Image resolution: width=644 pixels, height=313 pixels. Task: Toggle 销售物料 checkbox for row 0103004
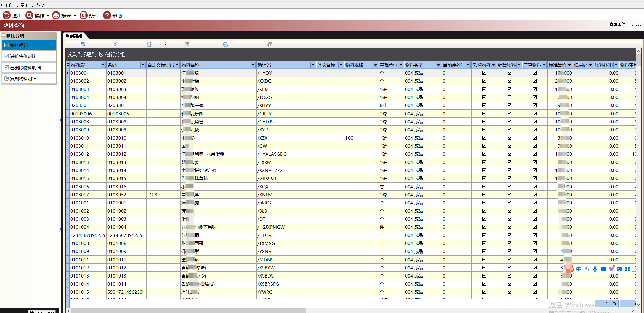(x=509, y=97)
